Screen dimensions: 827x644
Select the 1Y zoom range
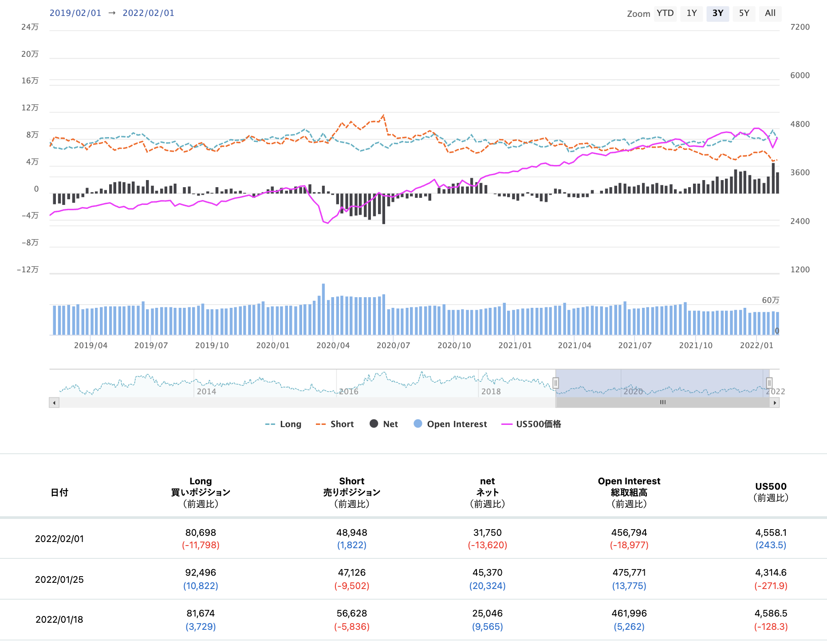[691, 13]
